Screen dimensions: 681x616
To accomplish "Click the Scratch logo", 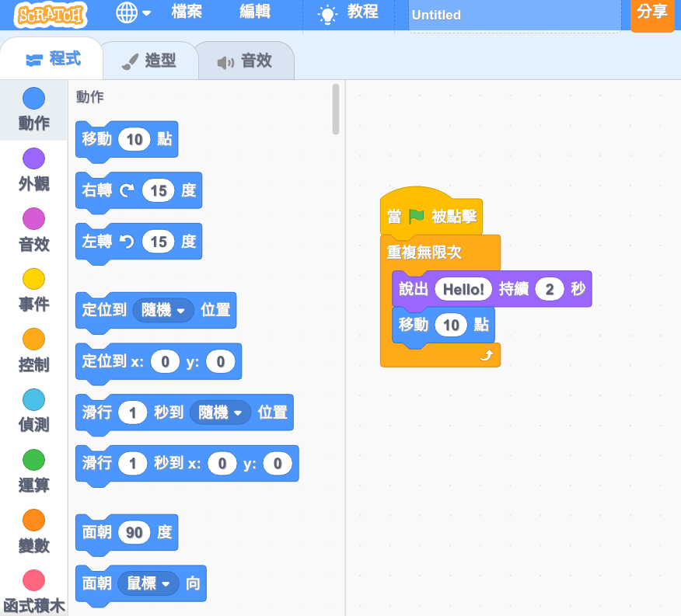I will coord(50,13).
